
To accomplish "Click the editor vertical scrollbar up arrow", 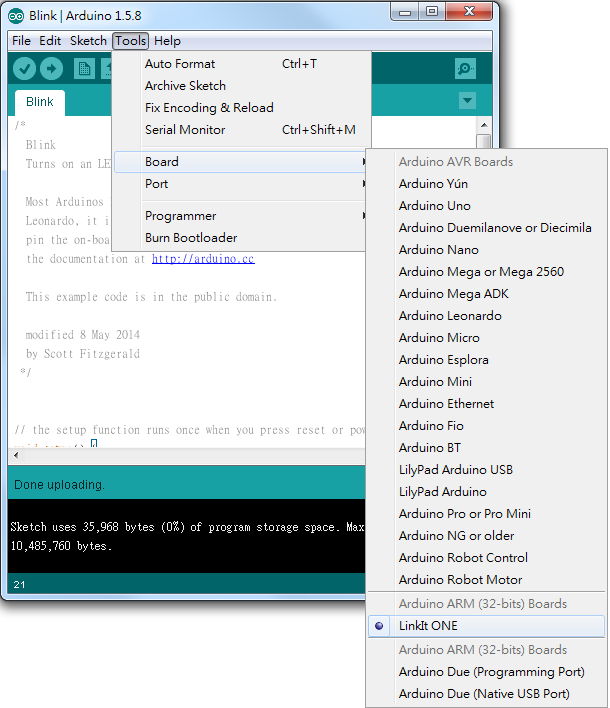I will click(x=484, y=125).
